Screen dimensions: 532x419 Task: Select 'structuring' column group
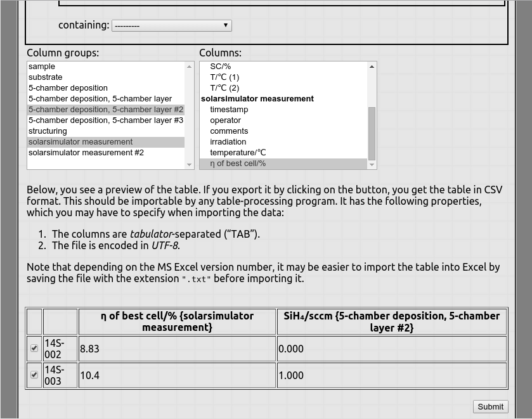106,131
